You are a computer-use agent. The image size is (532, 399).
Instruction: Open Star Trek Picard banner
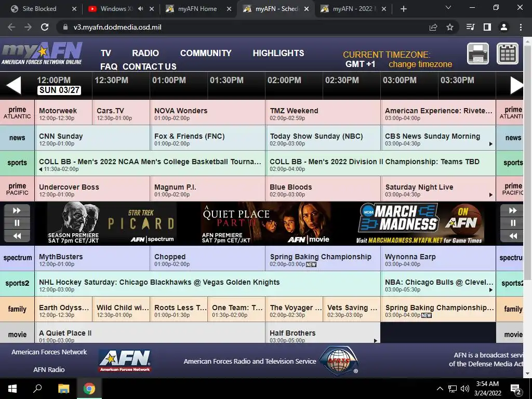click(112, 223)
